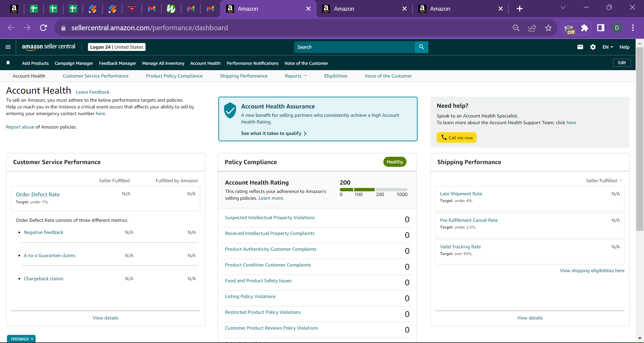
Task: Open the Order Defect Rate link
Action: click(x=38, y=194)
